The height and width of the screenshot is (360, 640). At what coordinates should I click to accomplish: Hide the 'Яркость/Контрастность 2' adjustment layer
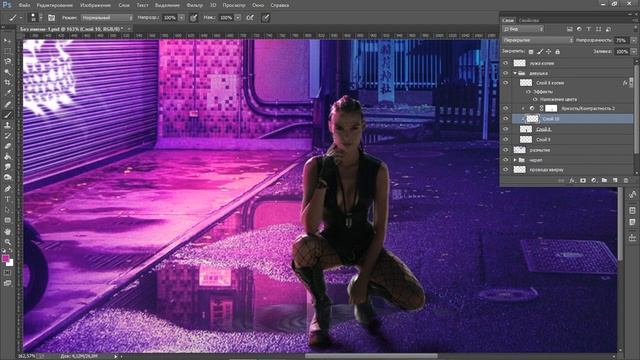click(506, 109)
